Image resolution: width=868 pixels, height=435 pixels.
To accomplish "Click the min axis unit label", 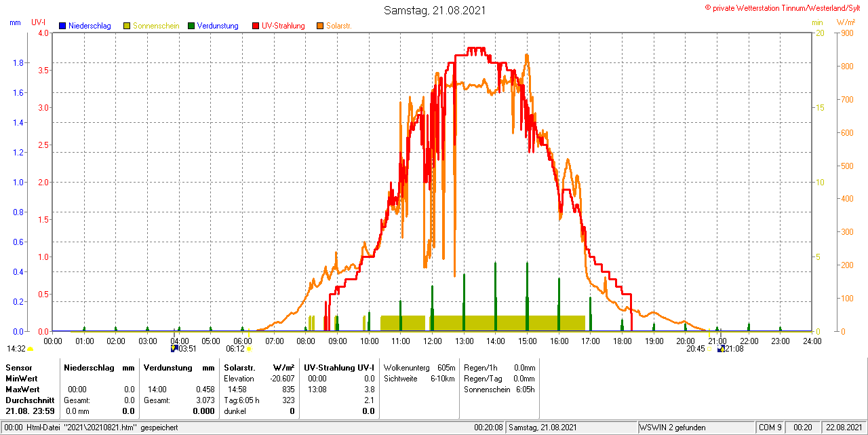I will (x=817, y=23).
